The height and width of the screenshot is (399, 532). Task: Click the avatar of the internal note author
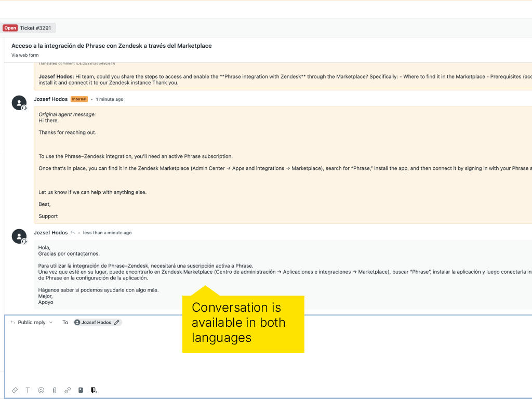coord(19,103)
